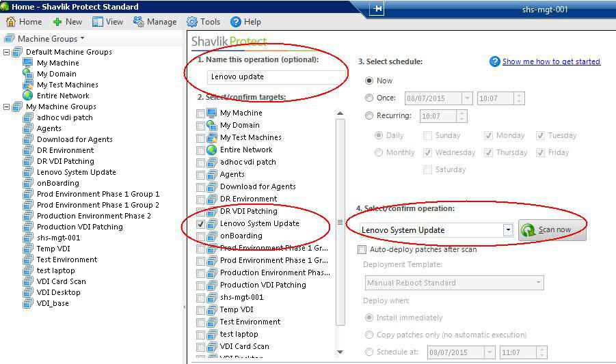Viewport: 616px width, 364px height.
Task: Open the Tools menu
Action: [x=204, y=22]
